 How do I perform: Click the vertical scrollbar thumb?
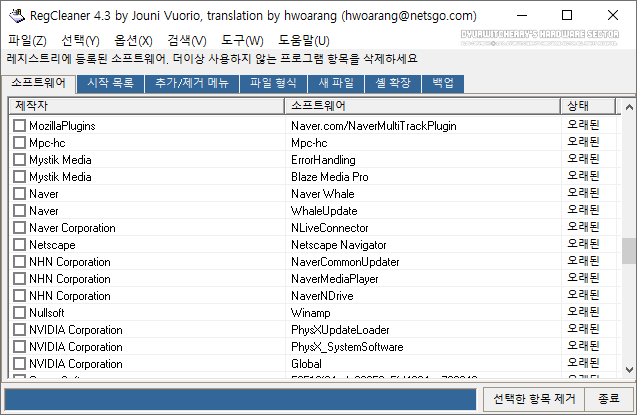[x=629, y=251]
